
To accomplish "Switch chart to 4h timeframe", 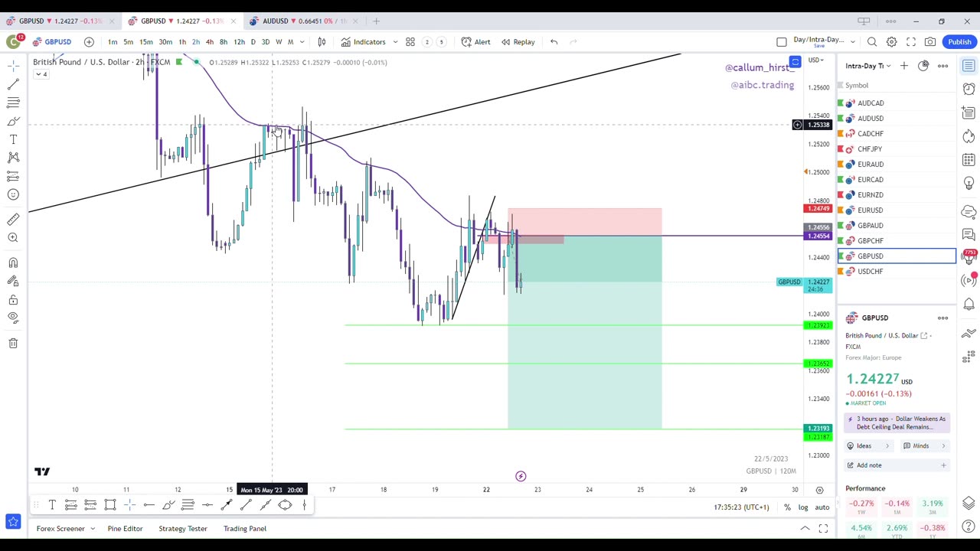I will [210, 42].
